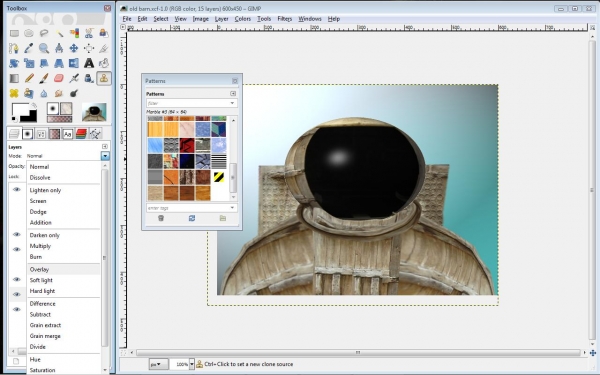This screenshot has height=375, width=600.
Task: Click Open pattern as image button
Action: tap(223, 218)
